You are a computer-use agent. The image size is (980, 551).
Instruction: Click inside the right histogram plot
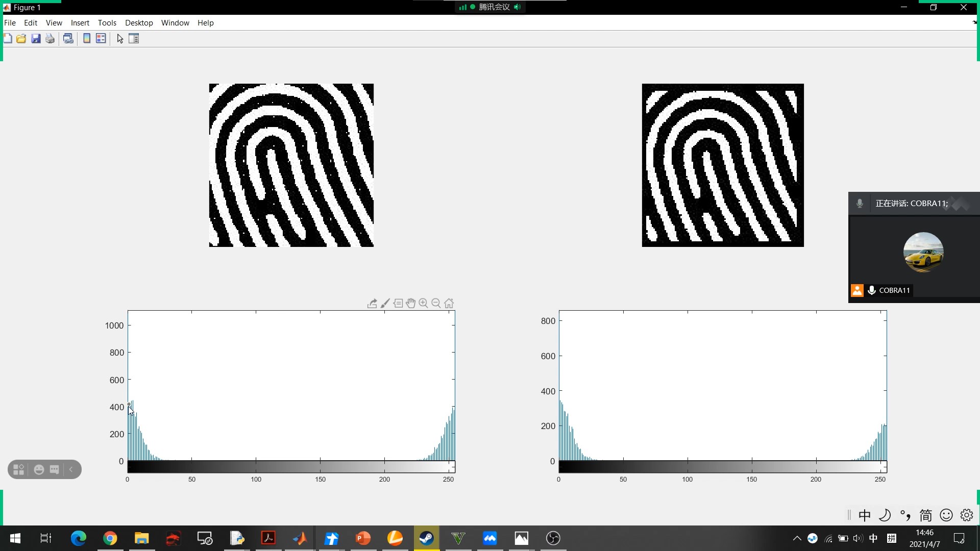(x=723, y=385)
